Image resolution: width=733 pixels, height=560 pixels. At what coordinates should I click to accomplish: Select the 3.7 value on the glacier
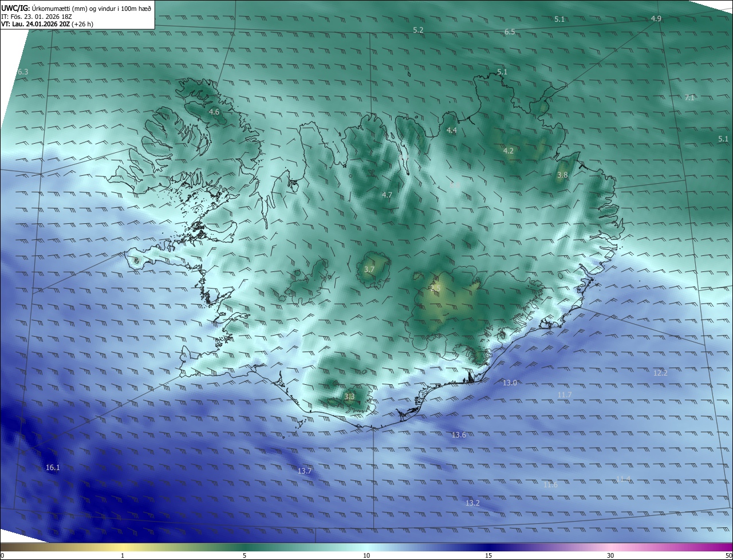369,269
